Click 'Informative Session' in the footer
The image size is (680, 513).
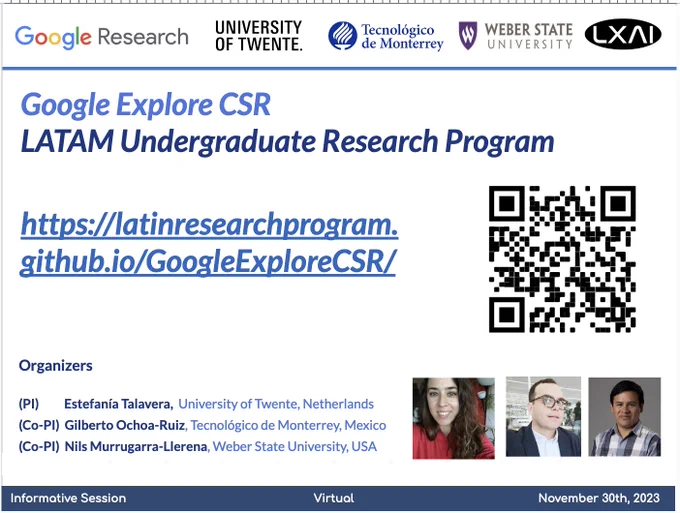(68, 498)
